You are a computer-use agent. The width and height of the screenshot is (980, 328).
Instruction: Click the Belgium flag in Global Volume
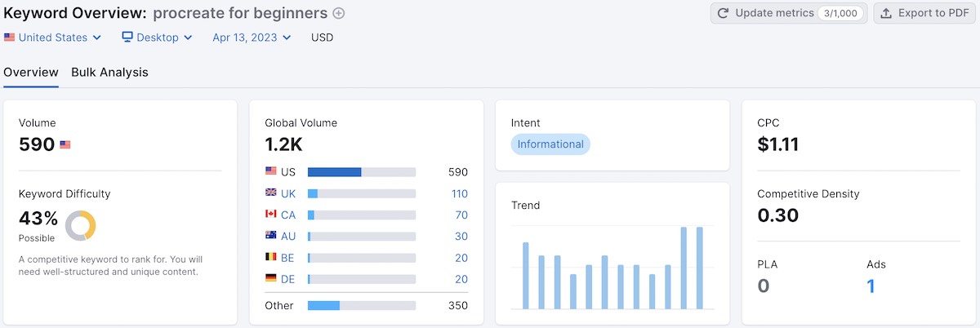[271, 257]
